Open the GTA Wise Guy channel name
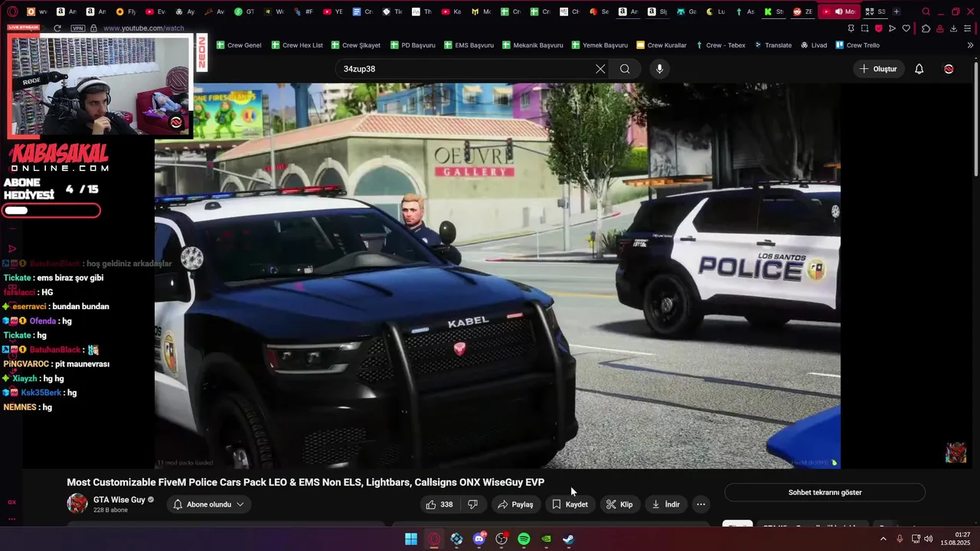 [119, 500]
